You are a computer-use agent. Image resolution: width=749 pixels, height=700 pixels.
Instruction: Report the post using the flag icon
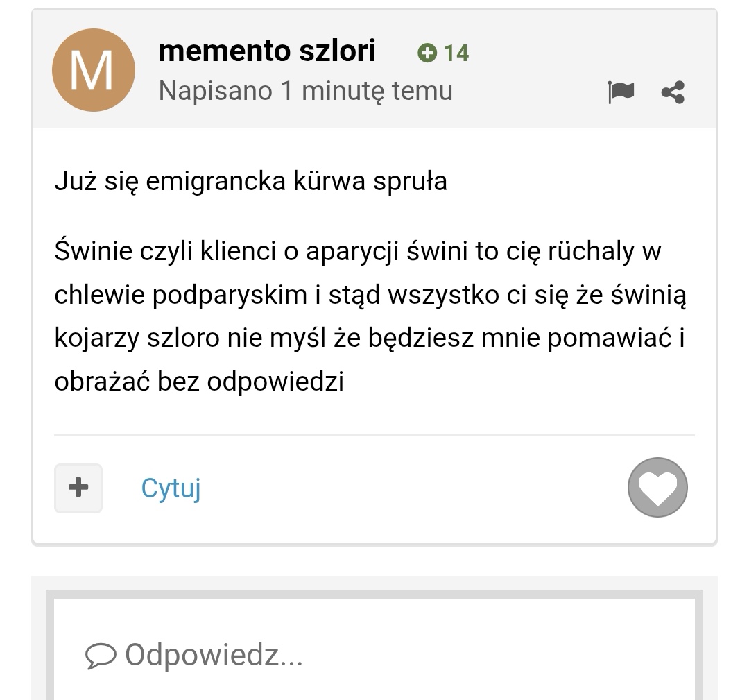(x=621, y=92)
